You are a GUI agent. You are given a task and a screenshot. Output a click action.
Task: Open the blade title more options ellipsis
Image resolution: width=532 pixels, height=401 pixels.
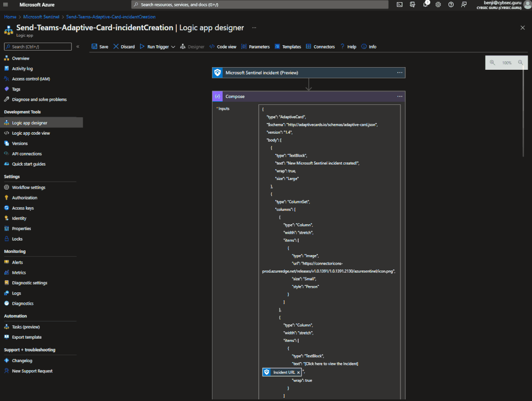coord(254,28)
